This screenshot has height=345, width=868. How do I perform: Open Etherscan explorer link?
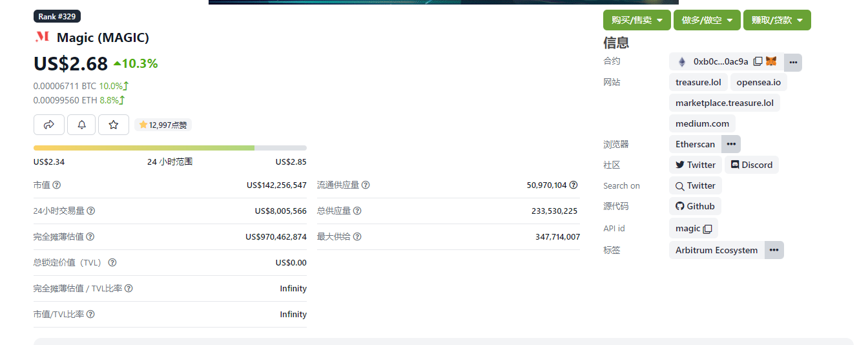[696, 144]
